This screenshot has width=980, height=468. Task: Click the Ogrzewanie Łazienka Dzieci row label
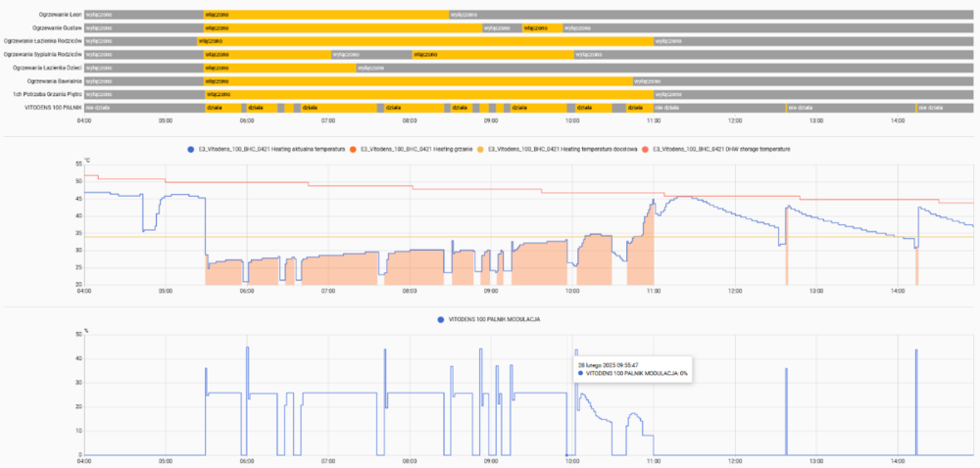coord(47,68)
